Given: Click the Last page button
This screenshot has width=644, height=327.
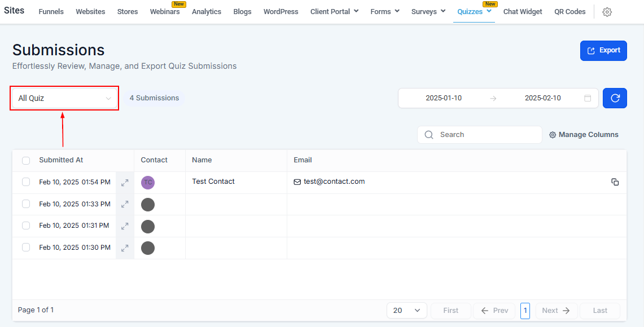Looking at the screenshot, I should [x=599, y=311].
